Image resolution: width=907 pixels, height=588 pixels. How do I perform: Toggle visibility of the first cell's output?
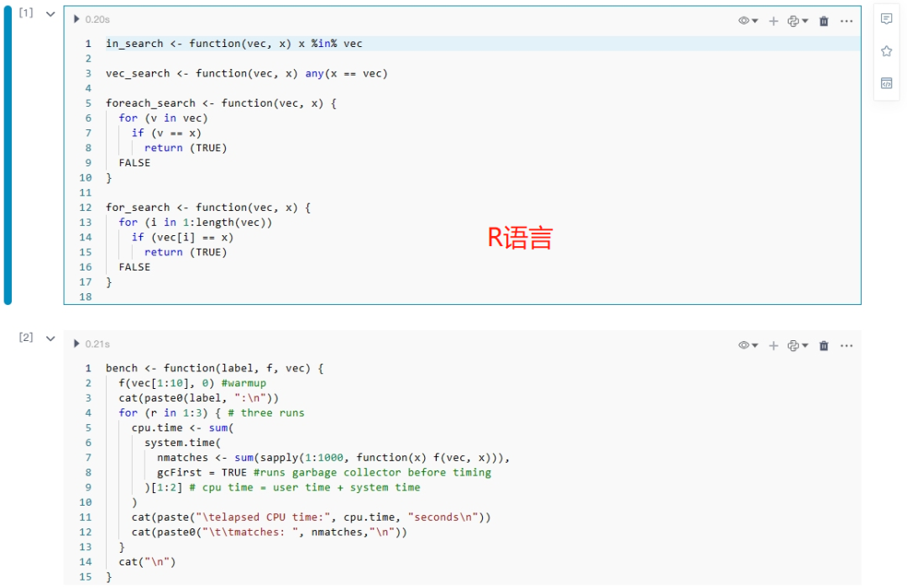point(742,20)
